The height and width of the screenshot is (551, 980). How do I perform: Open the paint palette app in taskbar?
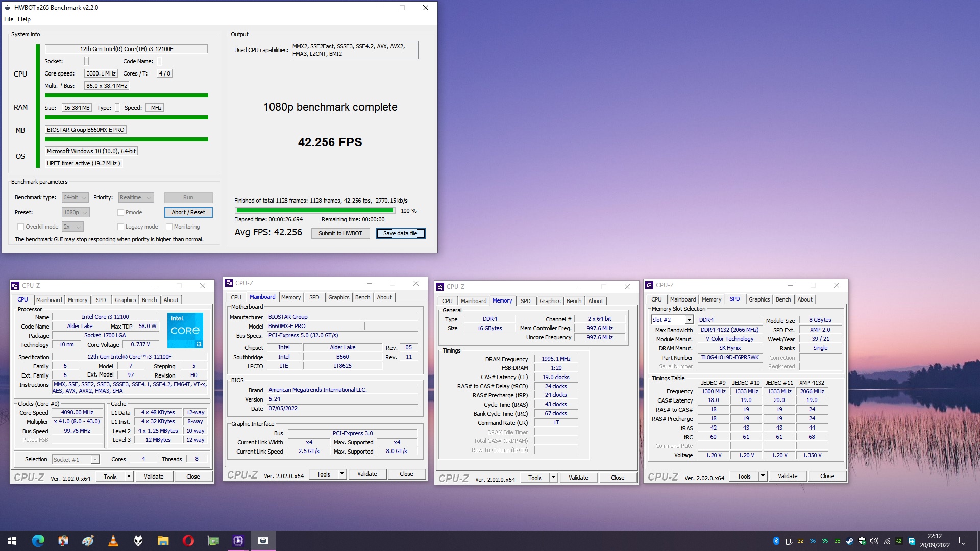click(88, 541)
